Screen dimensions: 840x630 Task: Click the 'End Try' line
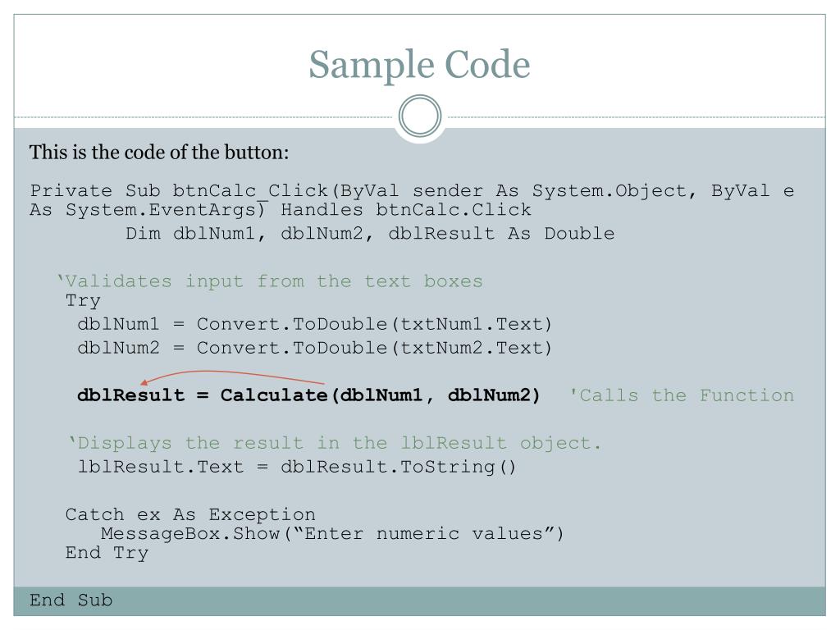click(x=107, y=553)
